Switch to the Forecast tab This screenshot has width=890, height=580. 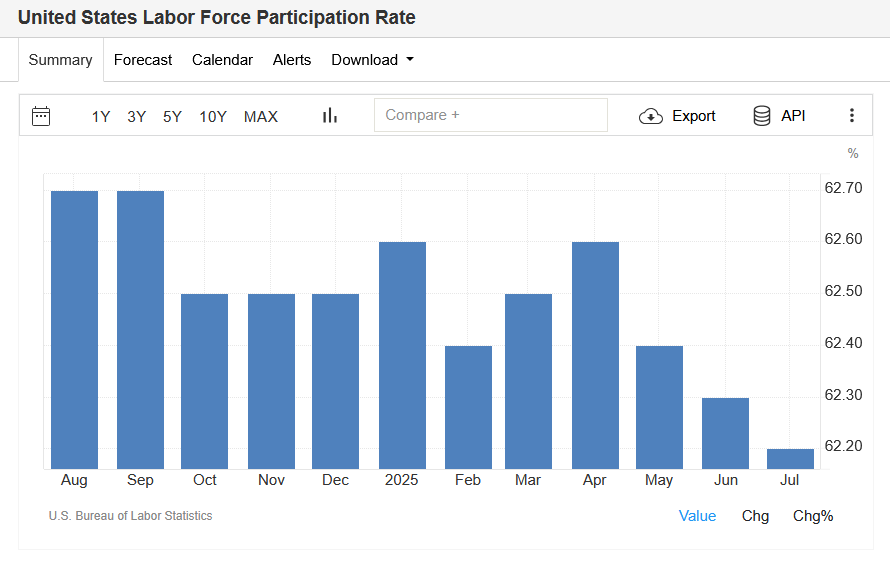[x=143, y=60]
